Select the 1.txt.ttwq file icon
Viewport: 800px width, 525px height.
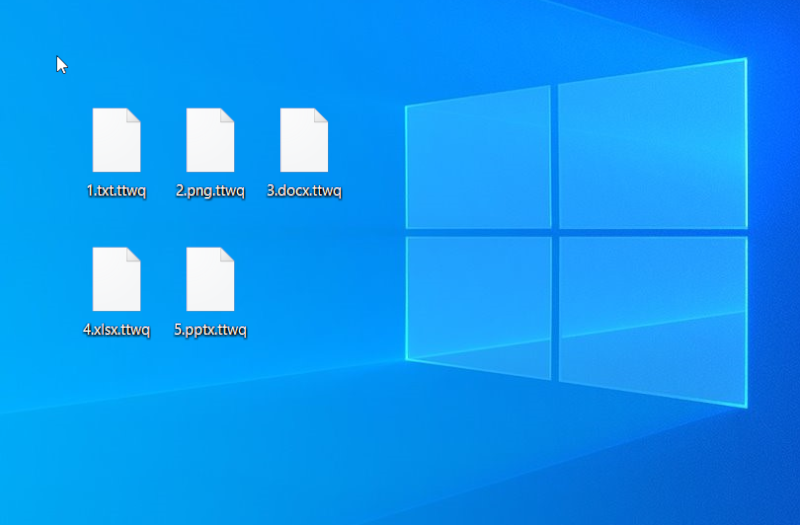(x=116, y=140)
